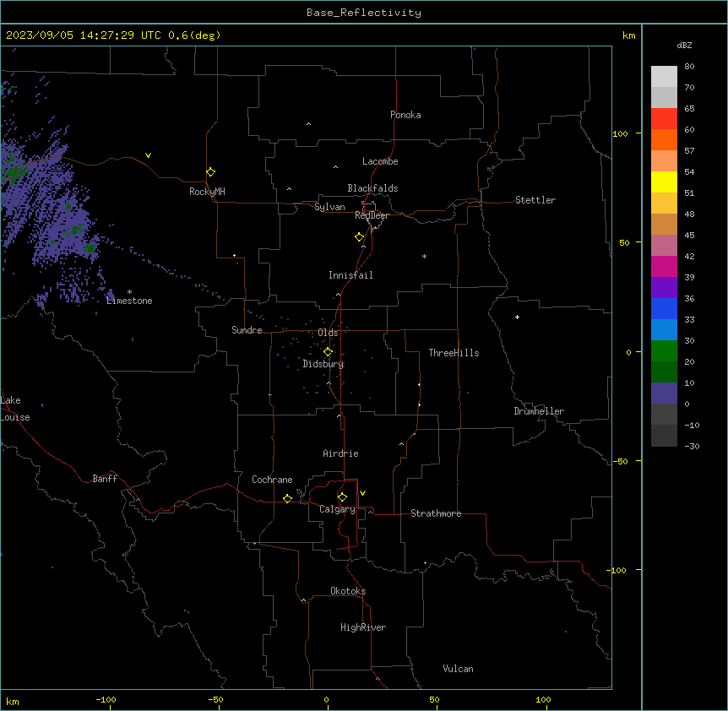Pick the yellow 54-51 dBZ legend swatch
The height and width of the screenshot is (711, 728).
click(x=664, y=182)
